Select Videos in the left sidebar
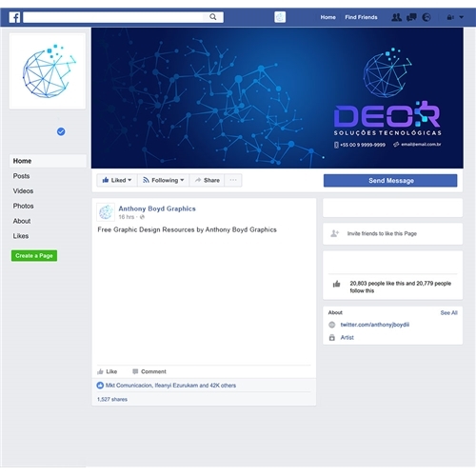 tap(23, 191)
